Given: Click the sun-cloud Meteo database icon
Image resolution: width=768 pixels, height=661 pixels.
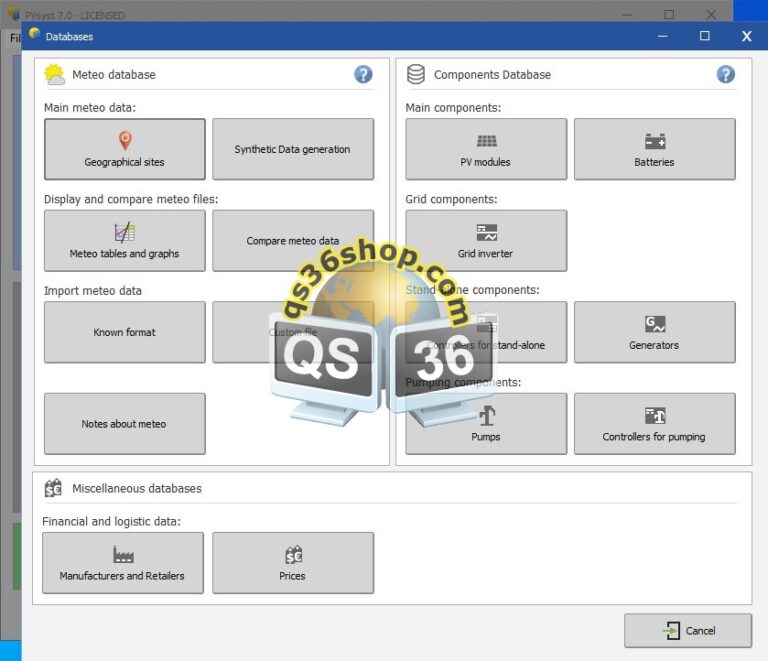Looking at the screenshot, I should click(x=54, y=74).
